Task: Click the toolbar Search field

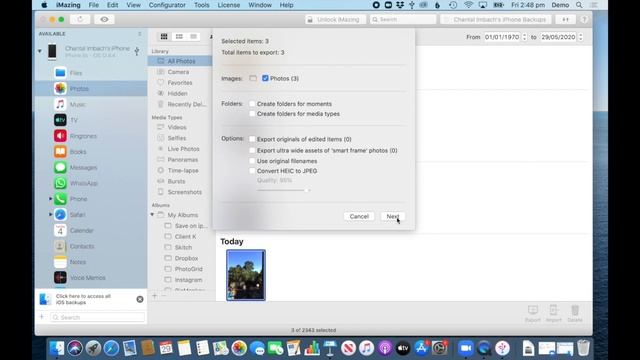Action: [403, 19]
